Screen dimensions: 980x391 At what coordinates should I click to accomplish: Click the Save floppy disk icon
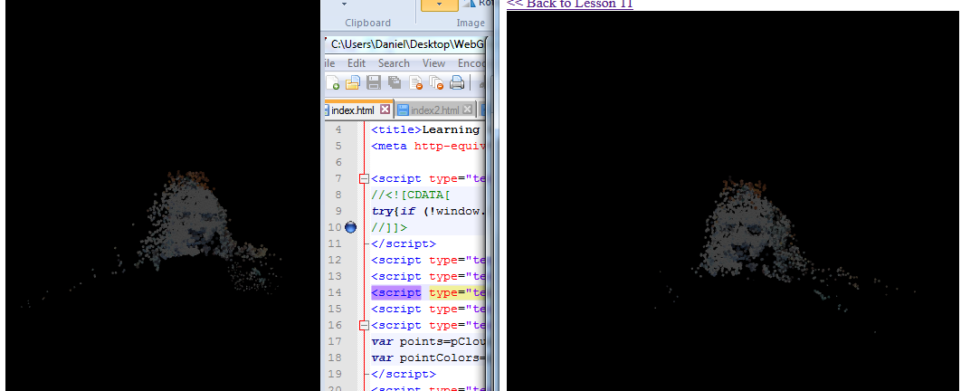click(x=374, y=82)
